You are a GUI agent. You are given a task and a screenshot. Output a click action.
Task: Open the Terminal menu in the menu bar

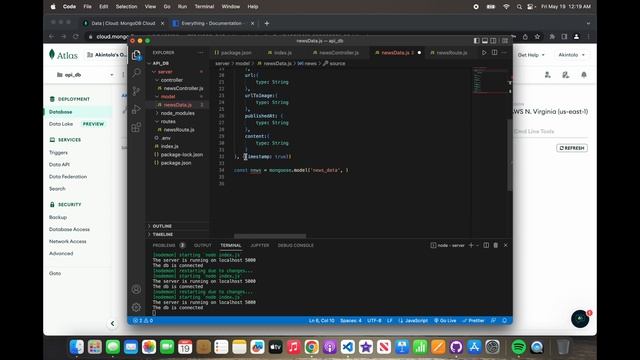point(204,7)
